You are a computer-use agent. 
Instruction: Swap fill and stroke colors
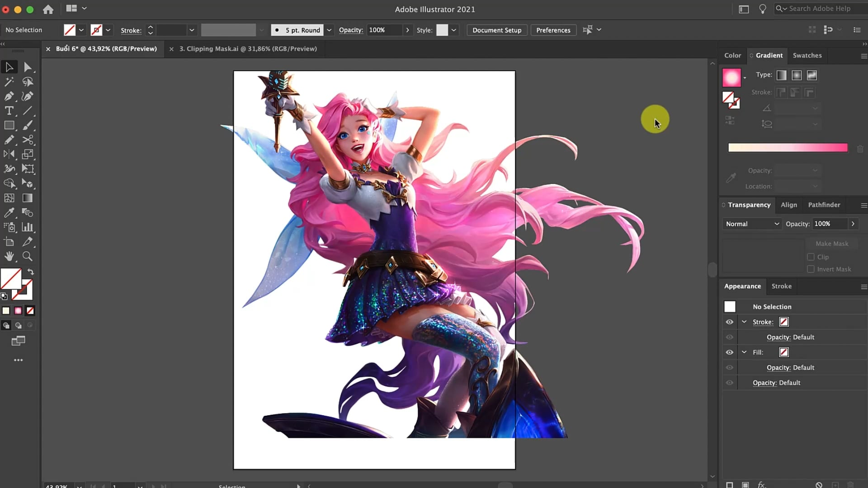click(x=30, y=272)
